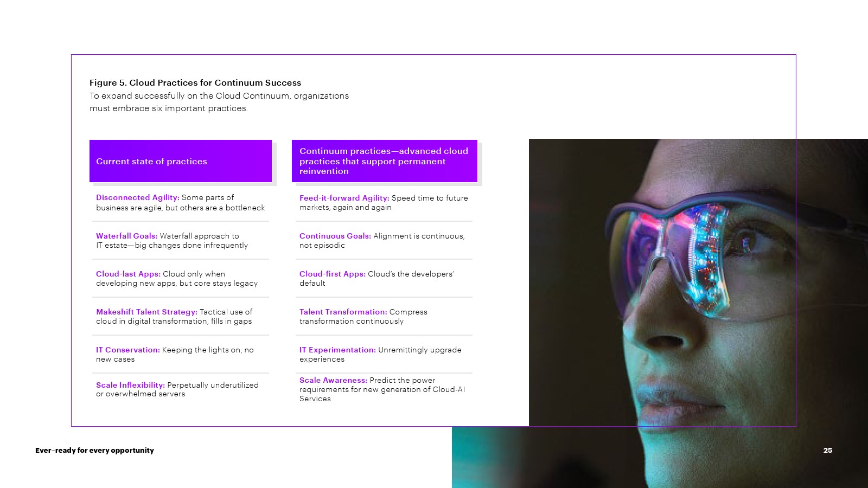Screen dimensions: 868x488
Task: Click the 'Scale Inflexibility' entry
Action: (177, 389)
